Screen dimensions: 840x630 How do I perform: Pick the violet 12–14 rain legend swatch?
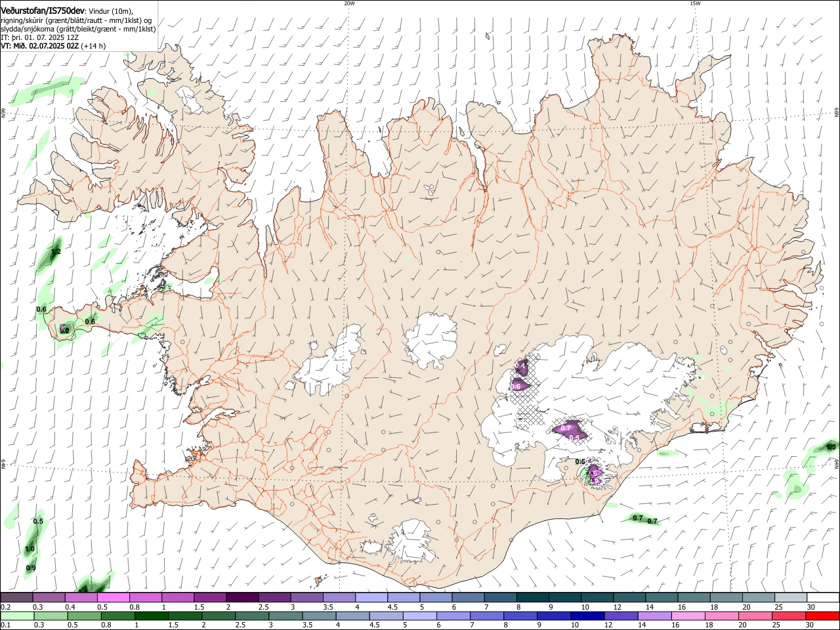[621, 616]
